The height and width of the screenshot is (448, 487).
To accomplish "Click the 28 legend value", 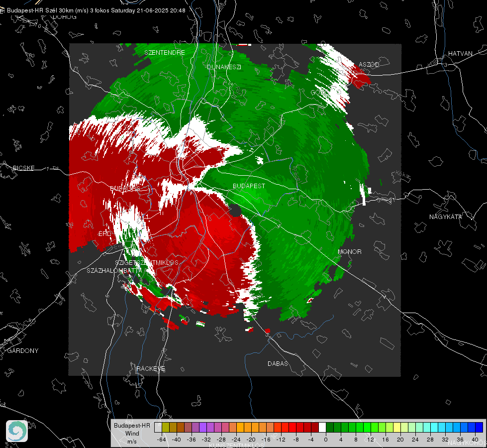I will 430,440.
